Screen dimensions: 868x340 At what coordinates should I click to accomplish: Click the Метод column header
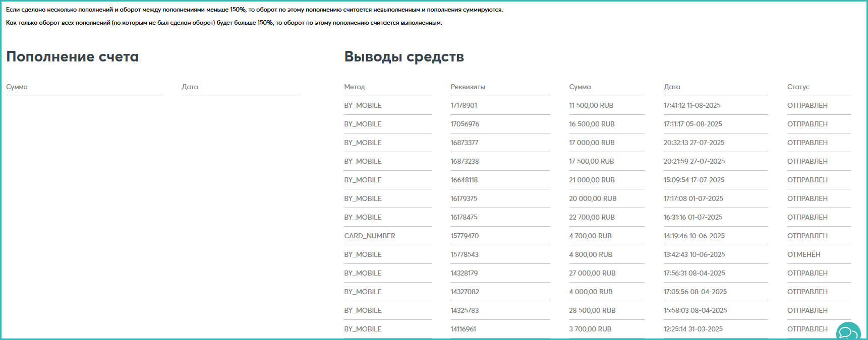click(355, 87)
